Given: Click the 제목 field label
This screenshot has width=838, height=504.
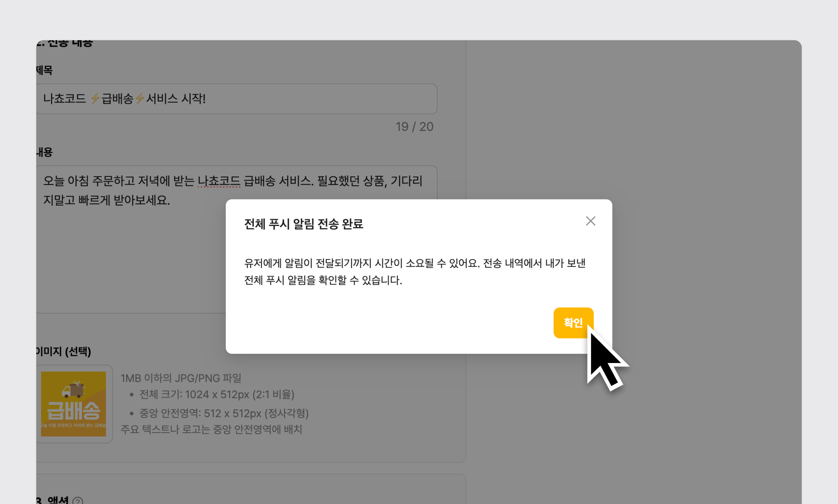Looking at the screenshot, I should [x=45, y=70].
